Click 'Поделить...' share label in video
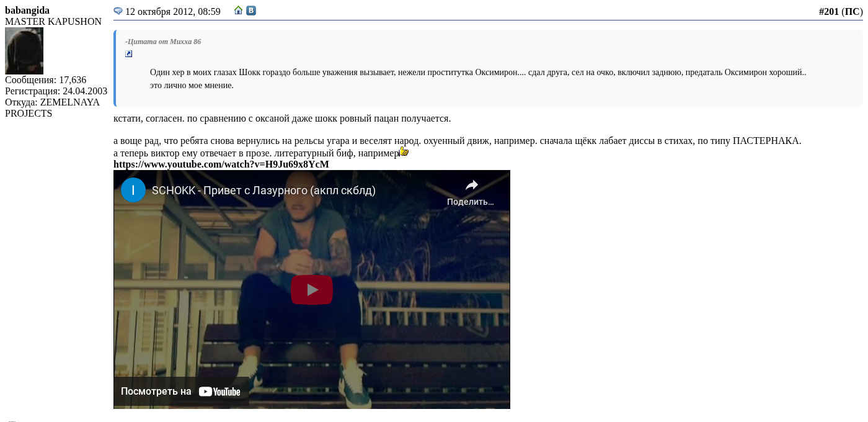868x422 pixels. (x=471, y=202)
